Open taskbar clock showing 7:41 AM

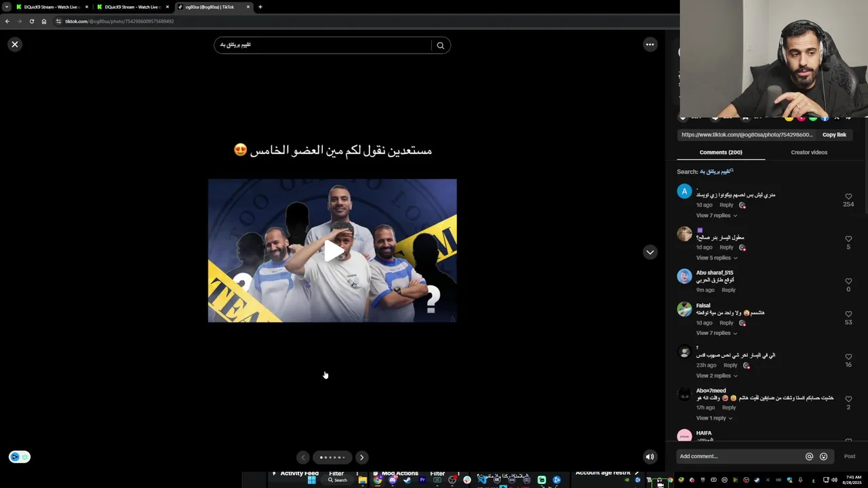pos(854,480)
